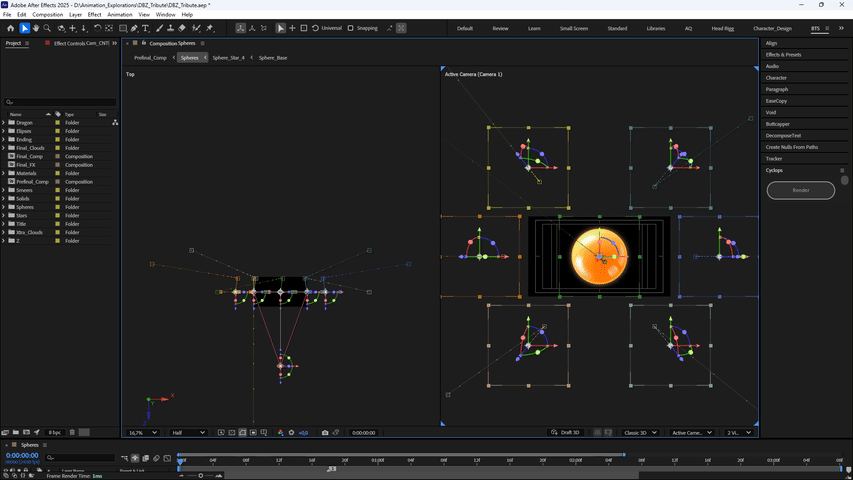
Task: Select the Roto Brush tool
Action: (196, 28)
